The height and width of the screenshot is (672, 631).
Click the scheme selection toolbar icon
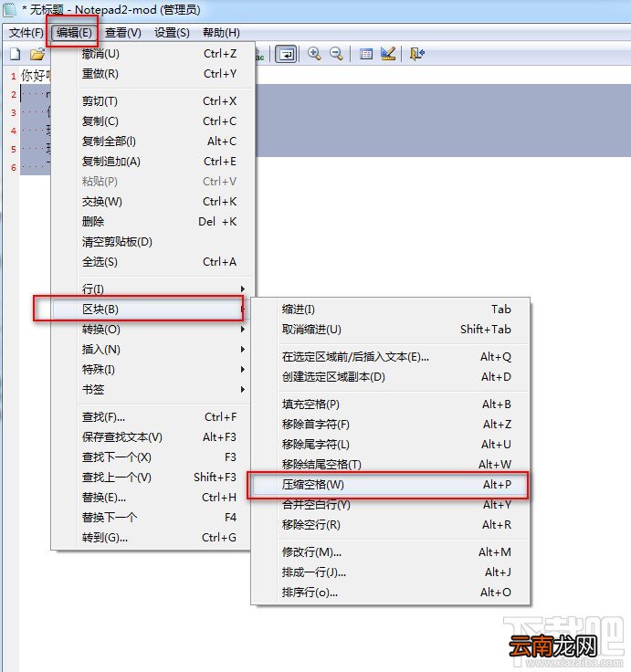coord(365,54)
